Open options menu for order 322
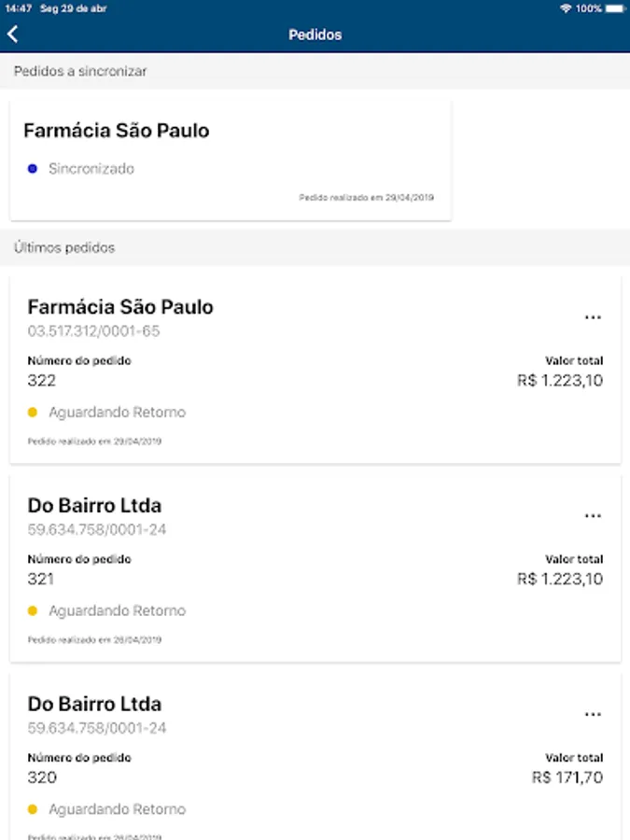Screen dimensions: 630x840 [x=593, y=317]
